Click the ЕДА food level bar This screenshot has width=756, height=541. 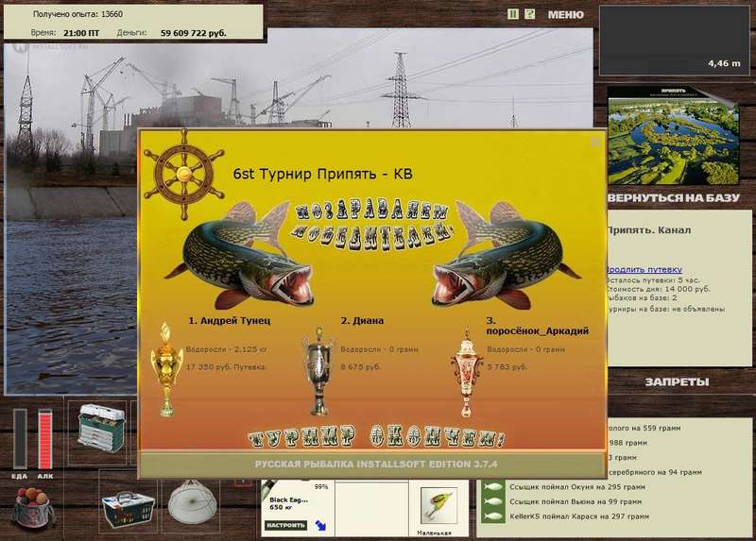(20, 438)
